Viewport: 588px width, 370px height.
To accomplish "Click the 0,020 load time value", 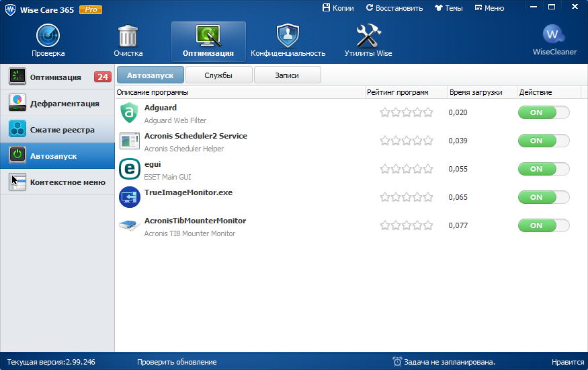I will (x=458, y=112).
